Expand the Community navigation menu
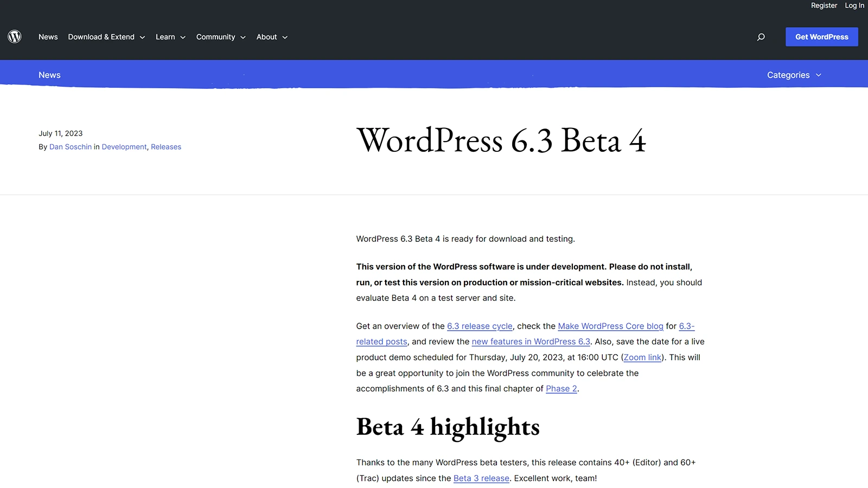The height and width of the screenshot is (488, 868). (221, 37)
